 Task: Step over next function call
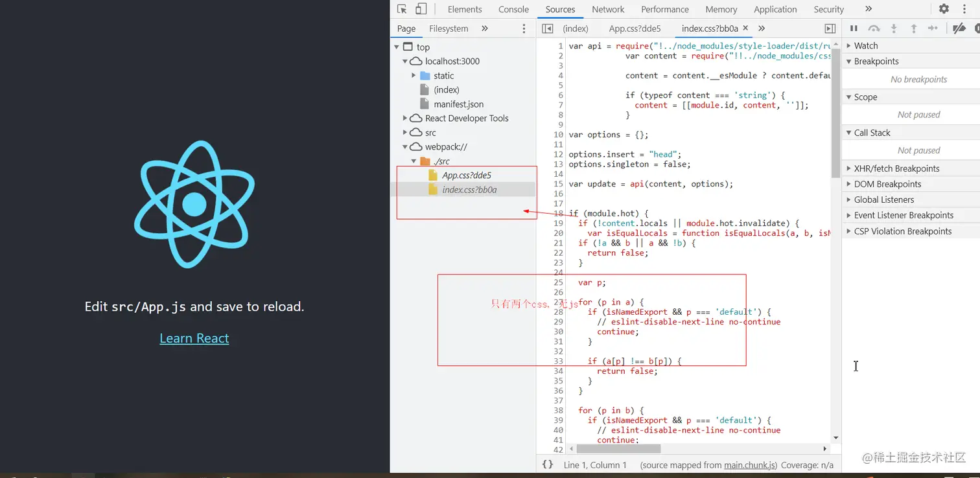click(874, 28)
